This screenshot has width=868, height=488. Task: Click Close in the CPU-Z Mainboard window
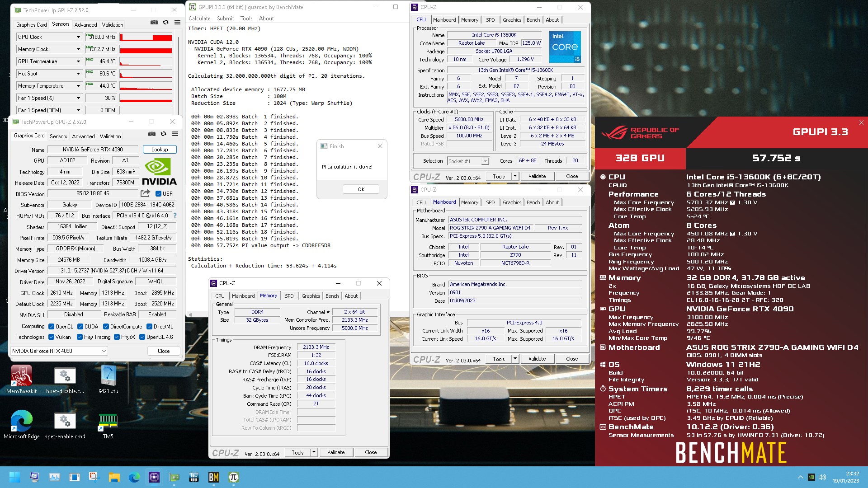pyautogui.click(x=572, y=359)
